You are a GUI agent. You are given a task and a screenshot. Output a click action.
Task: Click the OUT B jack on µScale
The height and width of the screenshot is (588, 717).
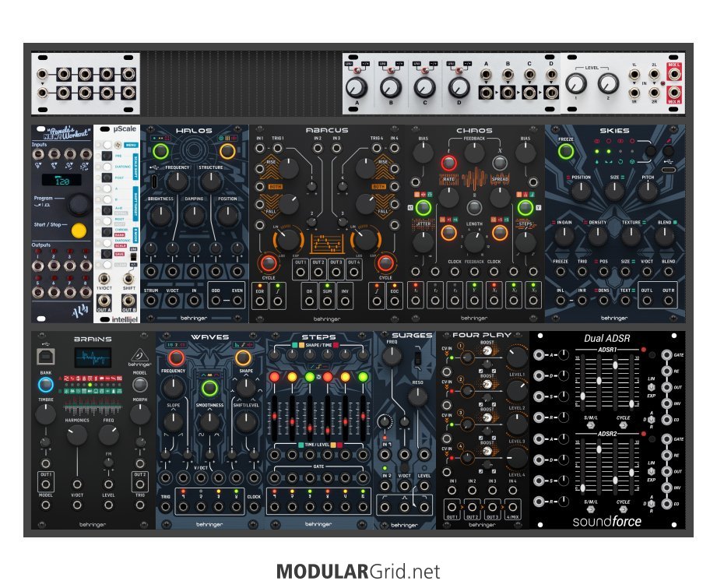coord(128,301)
